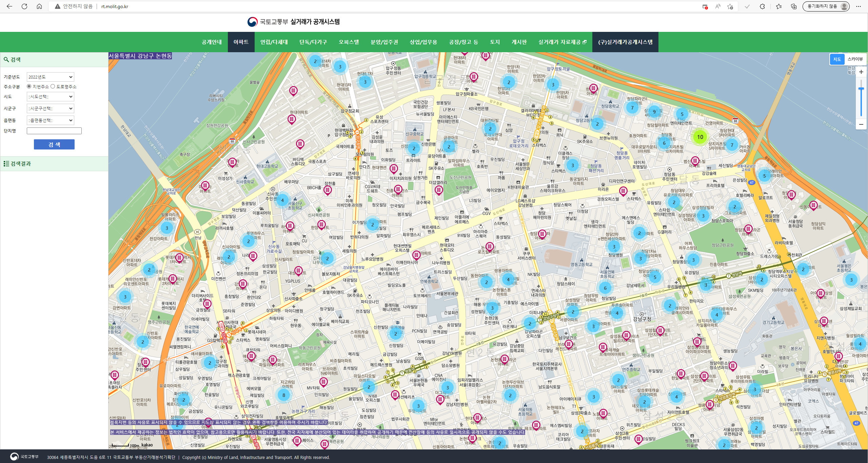Open the 기준년도 2022년도 dropdown
The width and height of the screenshot is (868, 463).
[x=50, y=77]
